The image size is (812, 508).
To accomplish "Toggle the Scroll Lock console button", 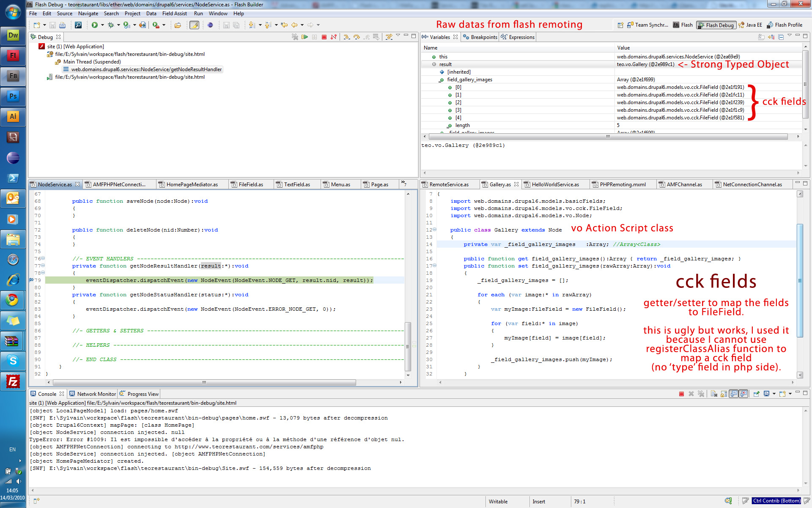I will (724, 394).
